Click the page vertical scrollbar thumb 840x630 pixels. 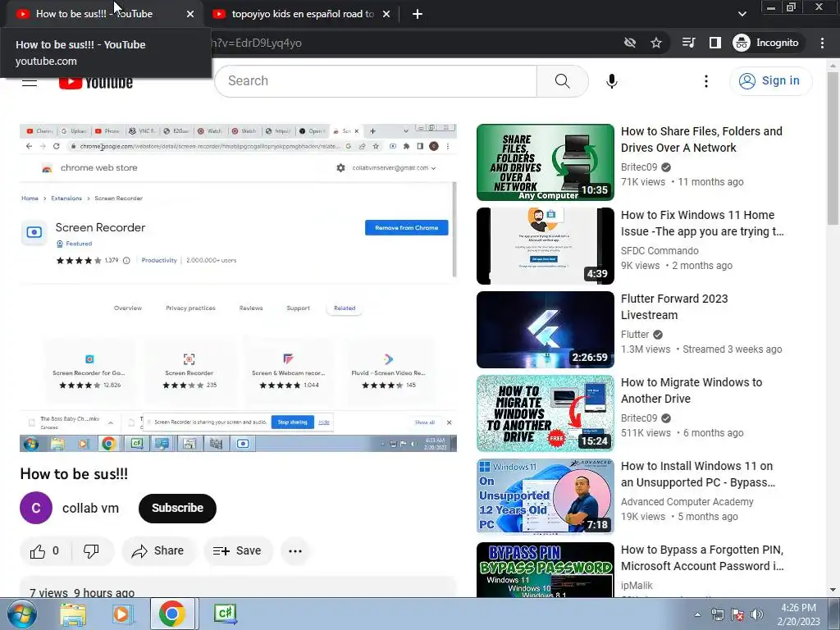(833, 148)
